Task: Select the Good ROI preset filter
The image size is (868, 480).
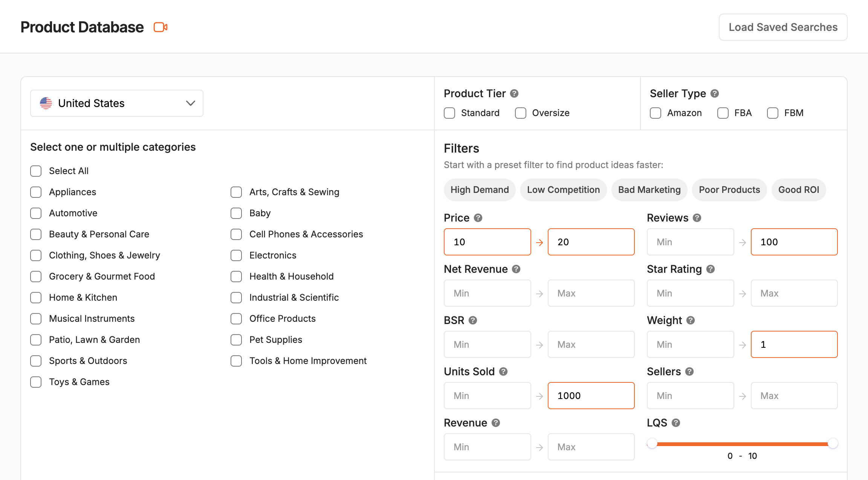Action: 799,190
